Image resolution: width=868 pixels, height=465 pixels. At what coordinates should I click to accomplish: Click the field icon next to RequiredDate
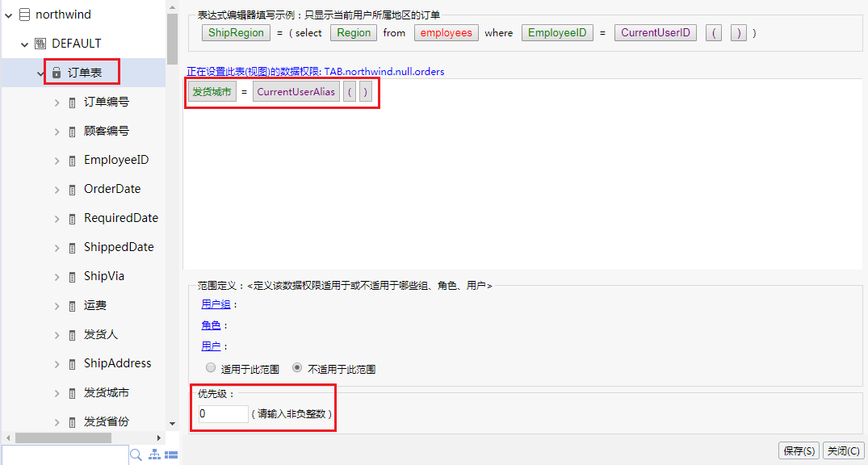[72, 220]
